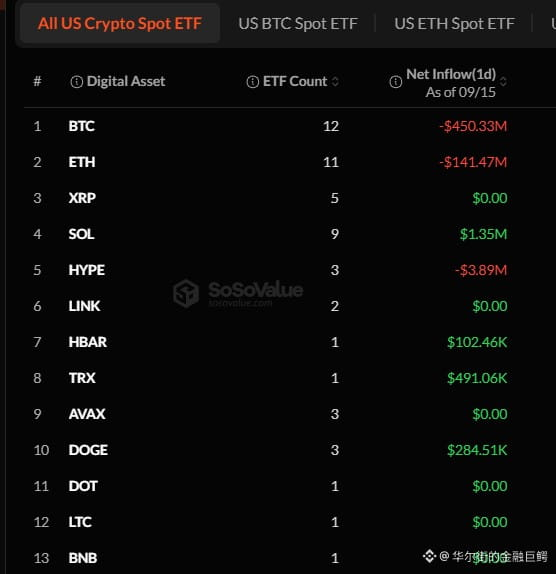Viewport: 556px width, 574px height.
Task: Select the XRP digital asset
Action: [82, 198]
